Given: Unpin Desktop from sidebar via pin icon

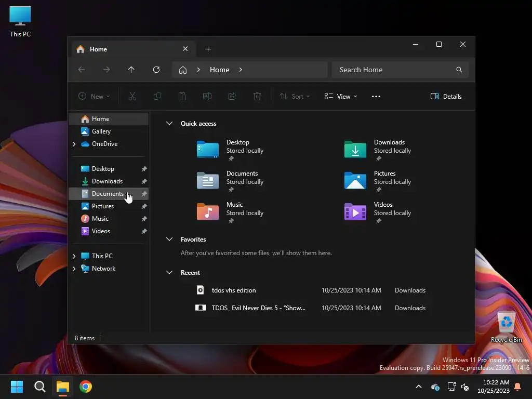Looking at the screenshot, I should 144,169.
